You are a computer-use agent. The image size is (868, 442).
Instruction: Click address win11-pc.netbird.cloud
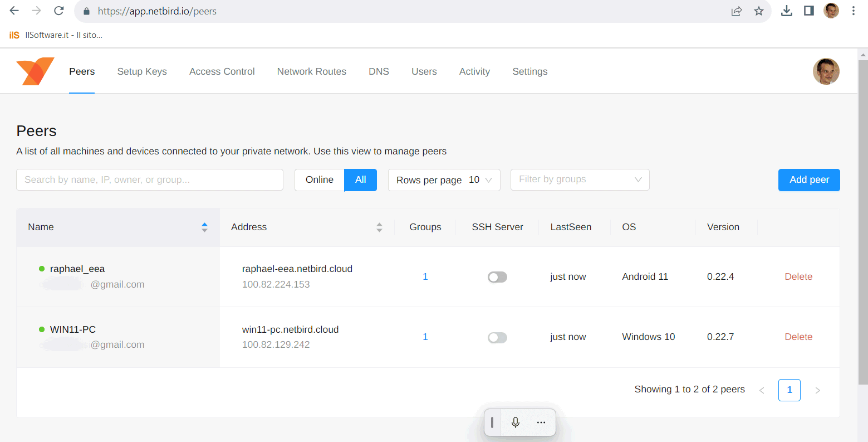pyautogui.click(x=290, y=329)
